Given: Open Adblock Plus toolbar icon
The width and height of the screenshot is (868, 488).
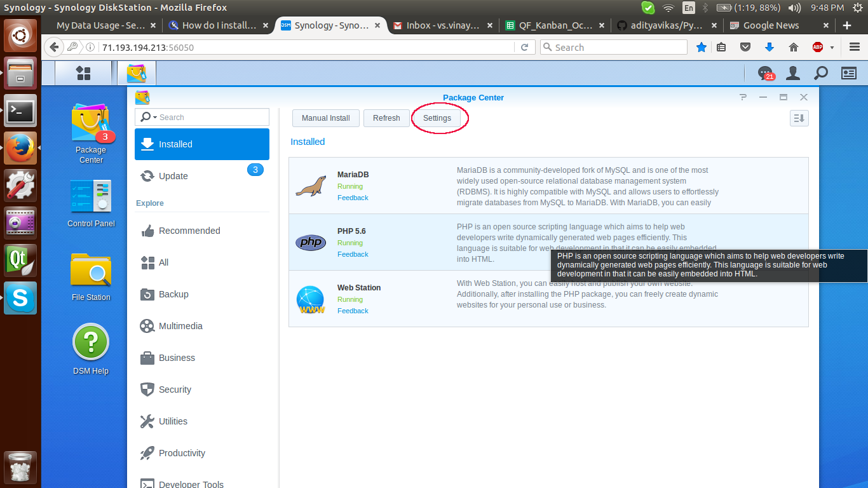Looking at the screenshot, I should (818, 47).
